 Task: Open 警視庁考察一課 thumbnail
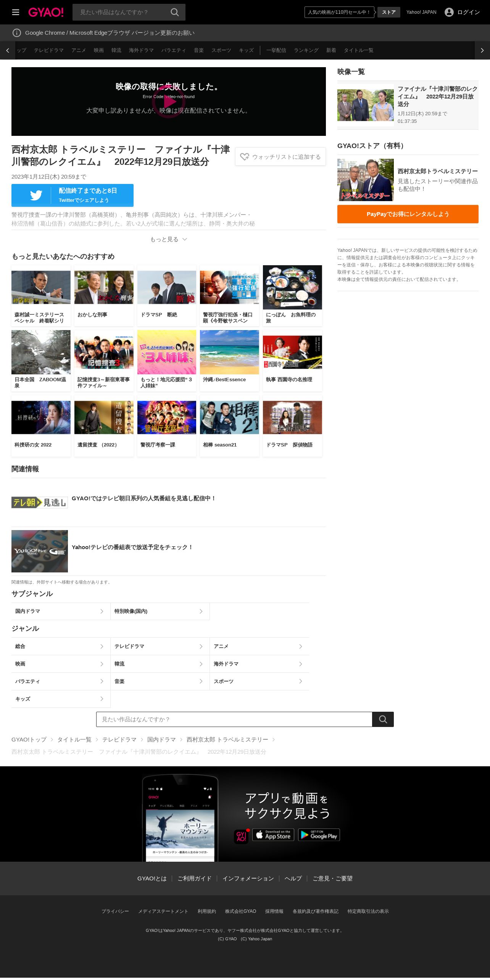coord(167,417)
